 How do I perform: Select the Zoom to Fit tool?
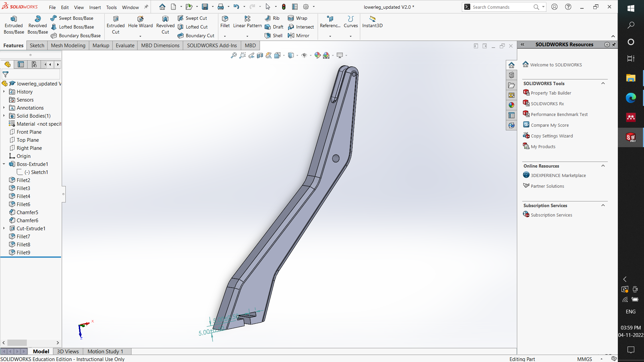(234, 55)
